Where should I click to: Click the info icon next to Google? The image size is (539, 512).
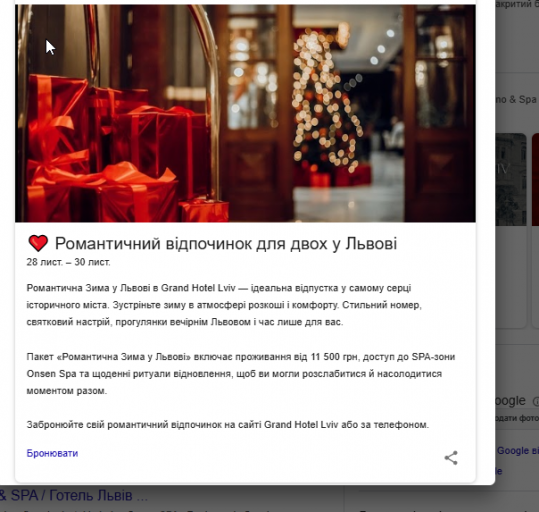(x=536, y=401)
